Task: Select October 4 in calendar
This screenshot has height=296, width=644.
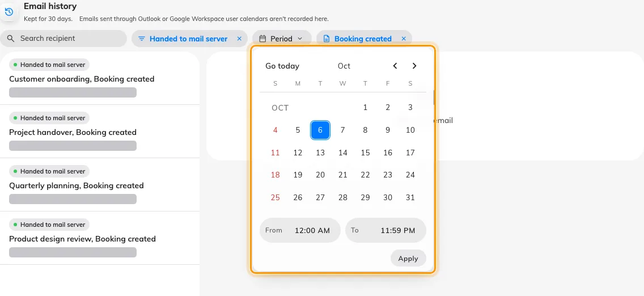Action: pyautogui.click(x=275, y=130)
